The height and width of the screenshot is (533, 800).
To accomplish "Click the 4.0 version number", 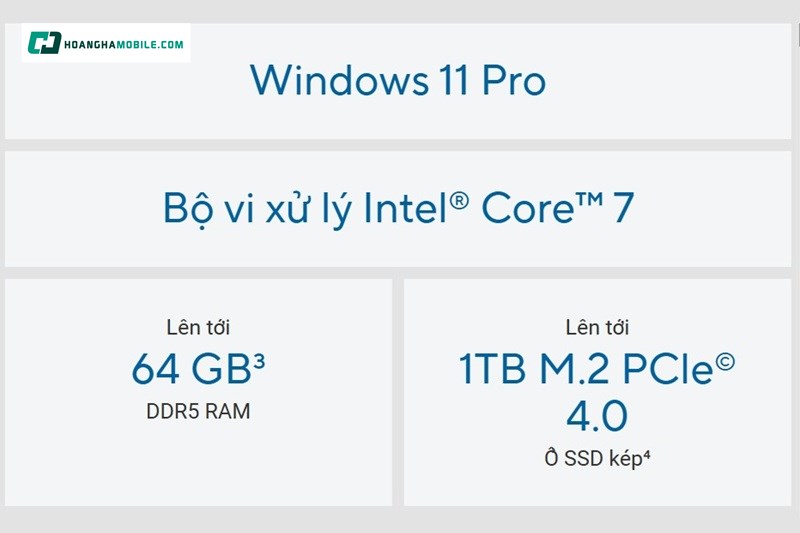I will pos(597,416).
